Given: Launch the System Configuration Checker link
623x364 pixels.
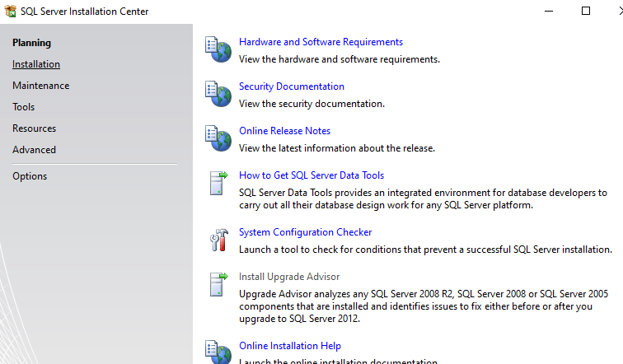Looking at the screenshot, I should coord(305,232).
